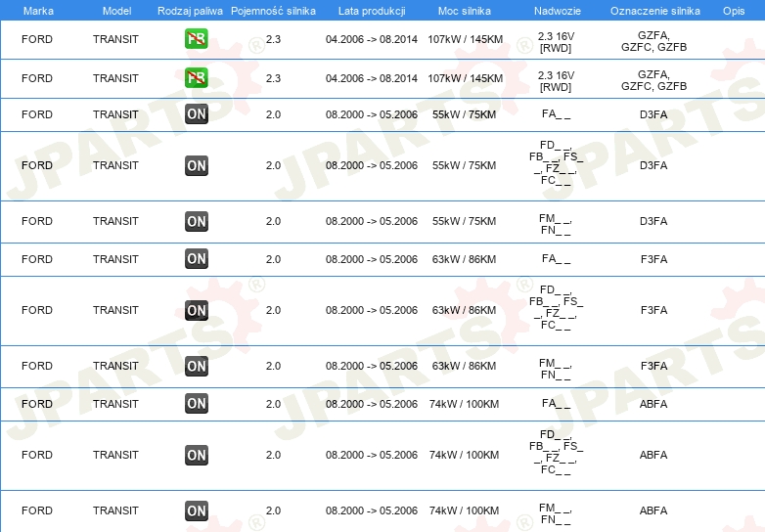Click the Model column header
765x532 pixels.
pos(115,10)
